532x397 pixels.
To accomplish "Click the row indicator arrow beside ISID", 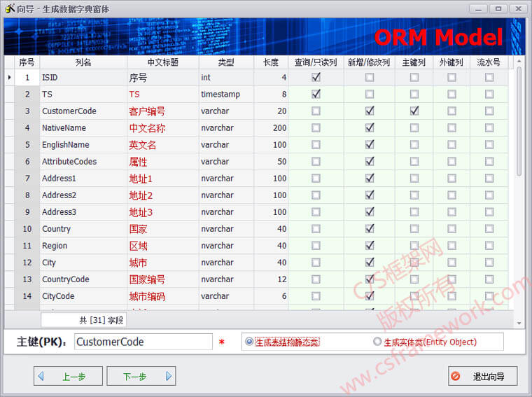I will click(10, 78).
